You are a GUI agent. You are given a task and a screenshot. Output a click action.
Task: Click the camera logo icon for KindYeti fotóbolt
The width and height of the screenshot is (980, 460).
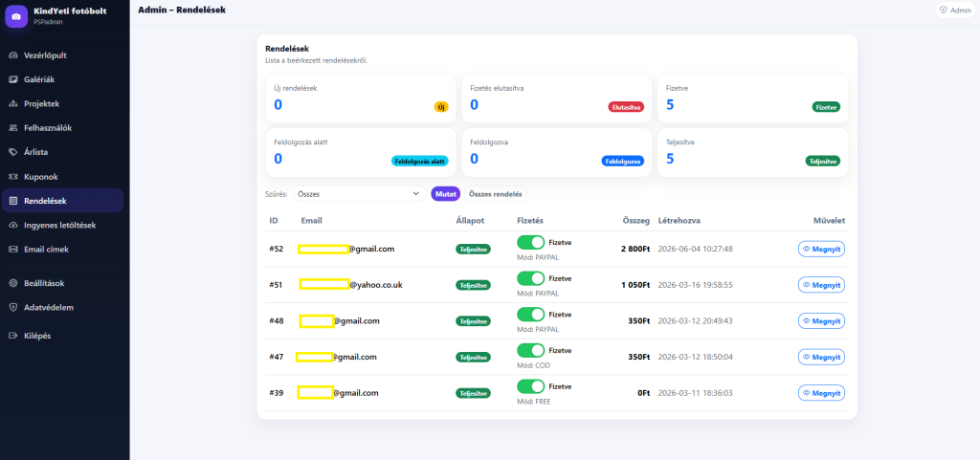click(16, 16)
